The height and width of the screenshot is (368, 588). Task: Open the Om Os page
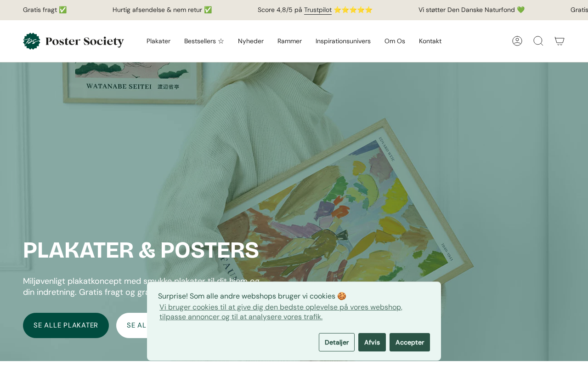[x=395, y=41]
